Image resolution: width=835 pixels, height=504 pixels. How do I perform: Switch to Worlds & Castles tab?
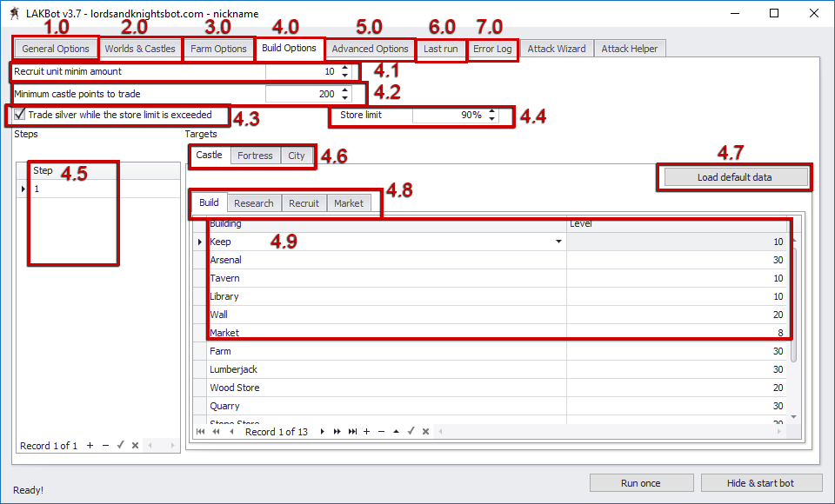coord(140,49)
